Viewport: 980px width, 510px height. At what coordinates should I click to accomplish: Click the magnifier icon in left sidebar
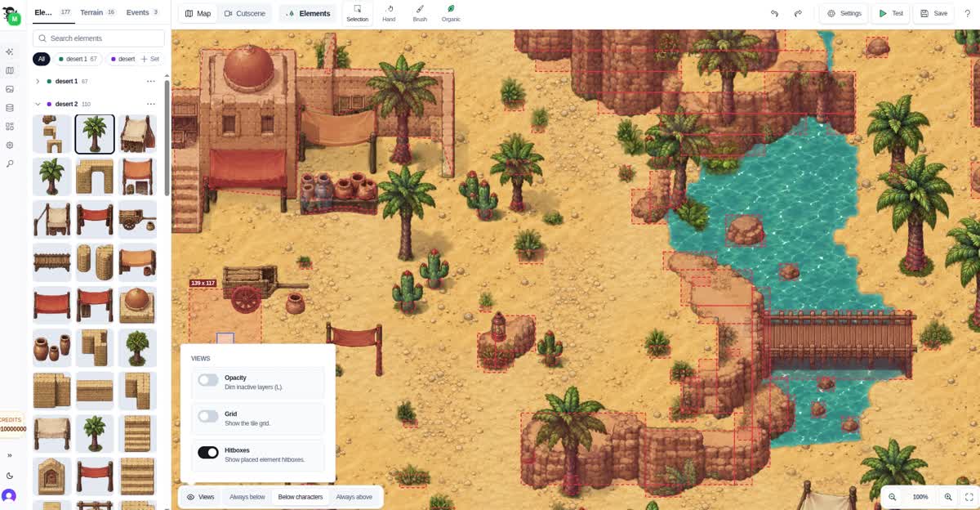10,163
